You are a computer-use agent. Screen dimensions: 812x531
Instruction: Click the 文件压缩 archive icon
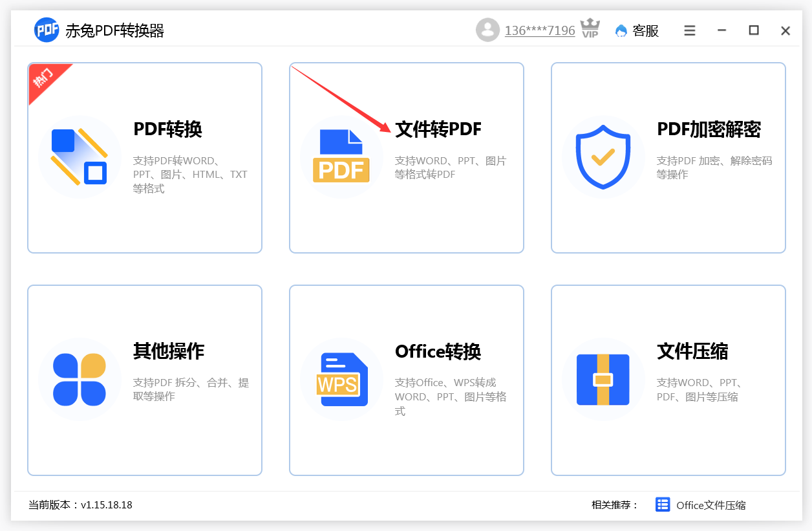603,379
